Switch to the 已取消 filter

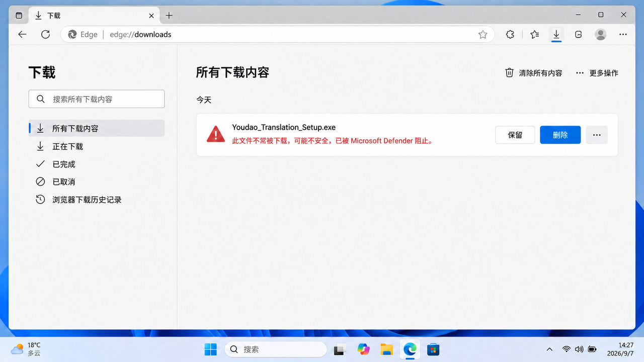[97, 182]
